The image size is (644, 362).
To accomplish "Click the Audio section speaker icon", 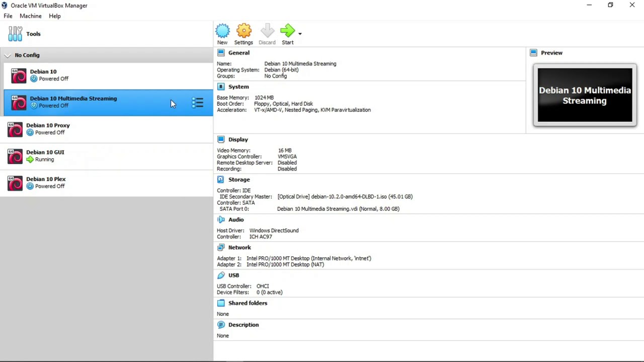I will point(221,220).
